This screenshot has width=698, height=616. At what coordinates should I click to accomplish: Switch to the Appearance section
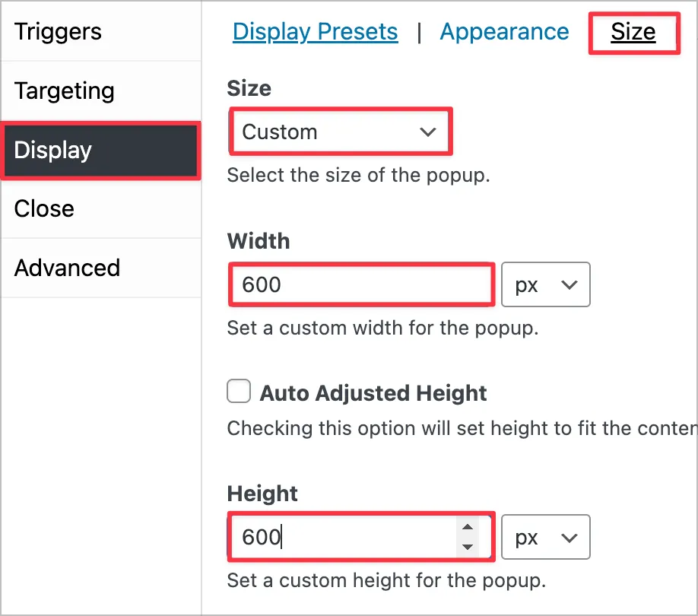click(504, 32)
